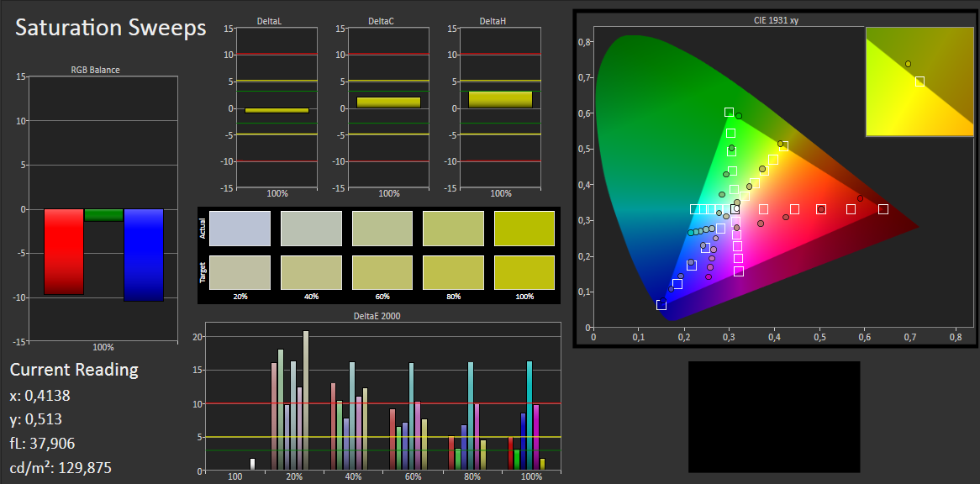Select the Target 100% yellow swatch

(524, 272)
